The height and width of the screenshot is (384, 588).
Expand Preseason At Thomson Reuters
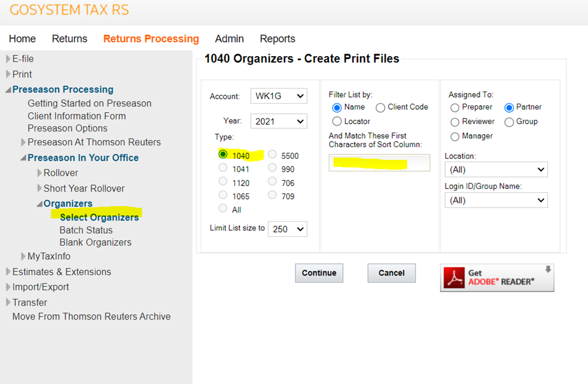(24, 142)
